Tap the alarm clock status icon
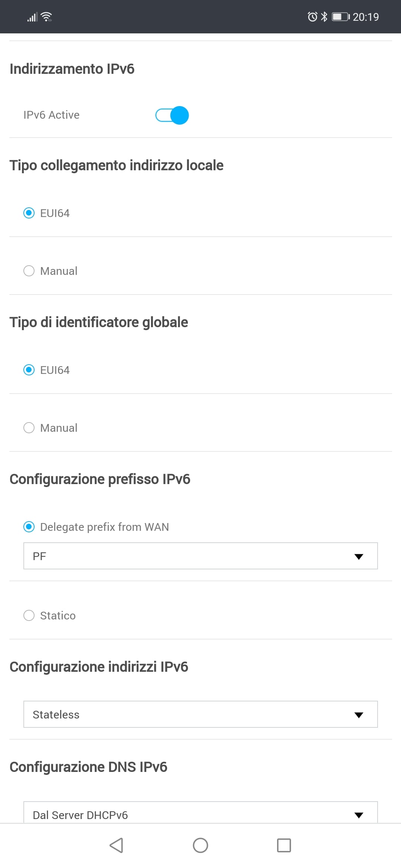Viewport: 401px width, 868px height. click(312, 17)
